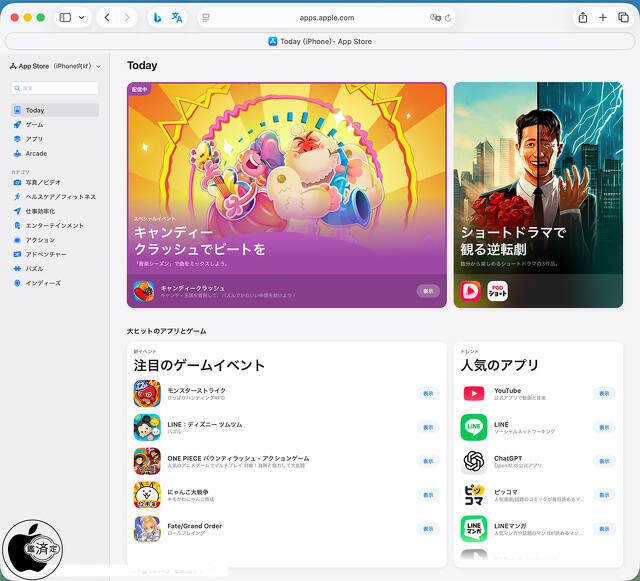This screenshot has width=640, height=581.
Task: Click 表示 button next to LINE
Action: point(603,427)
